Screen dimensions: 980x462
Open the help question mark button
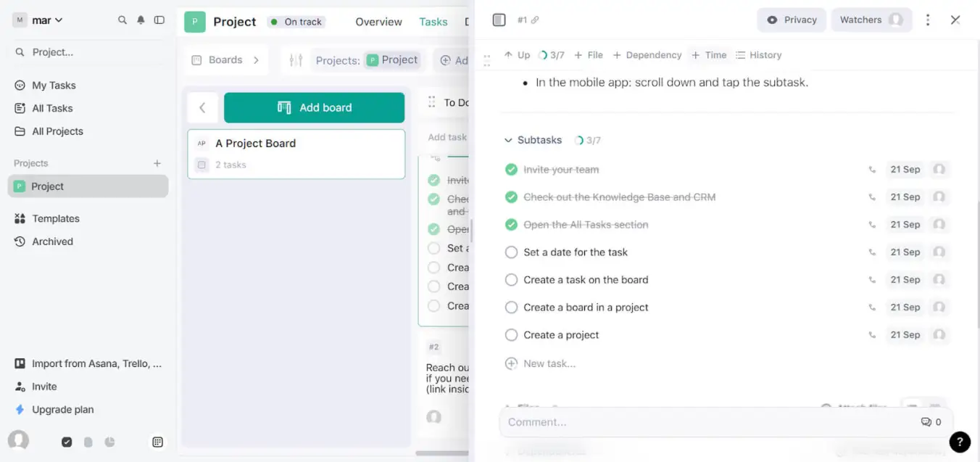pos(959,441)
